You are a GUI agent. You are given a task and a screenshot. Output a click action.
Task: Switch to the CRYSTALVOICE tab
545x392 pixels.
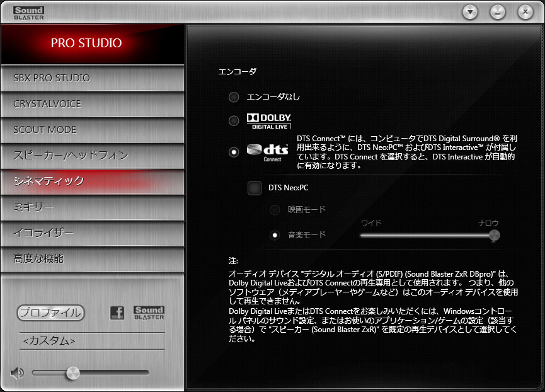93,104
